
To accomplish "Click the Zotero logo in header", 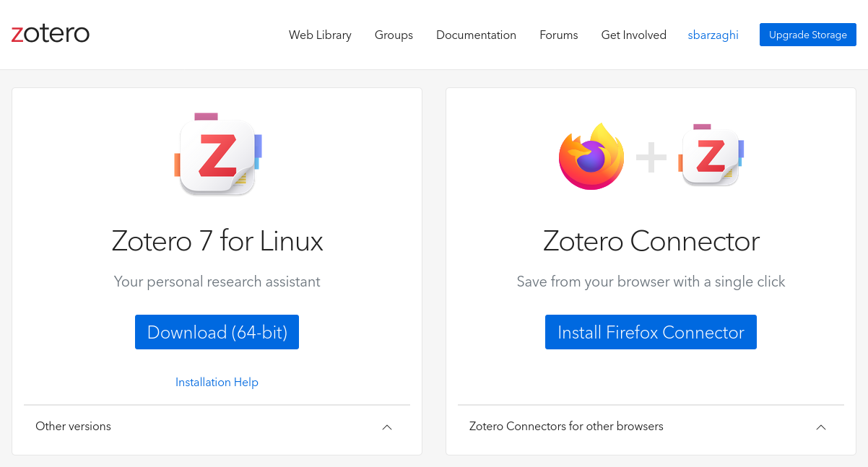I will (51, 34).
